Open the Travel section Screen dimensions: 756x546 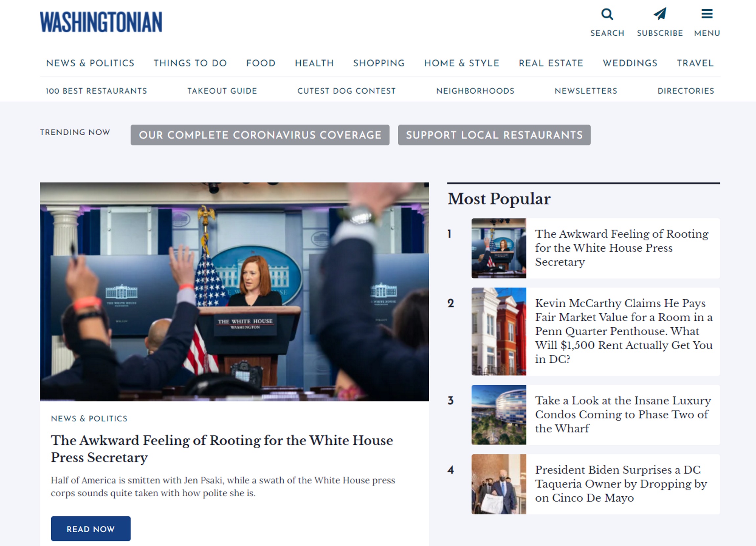[x=695, y=63]
